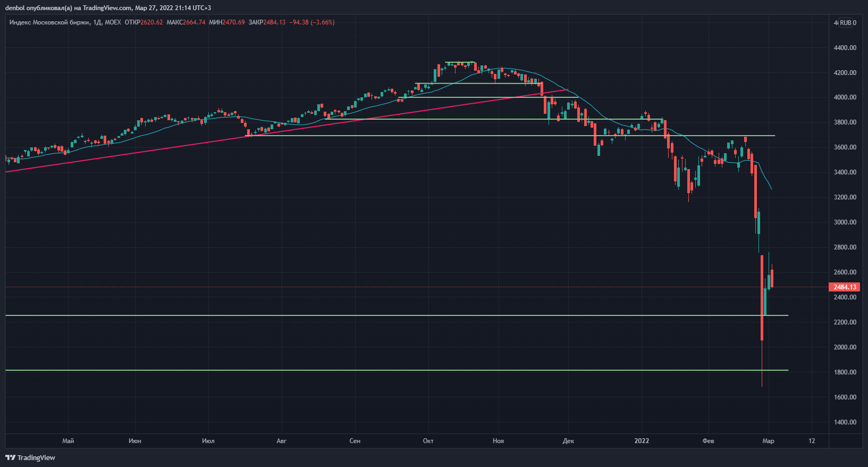
Task: Click the Май label on time axis
Action: 68,441
